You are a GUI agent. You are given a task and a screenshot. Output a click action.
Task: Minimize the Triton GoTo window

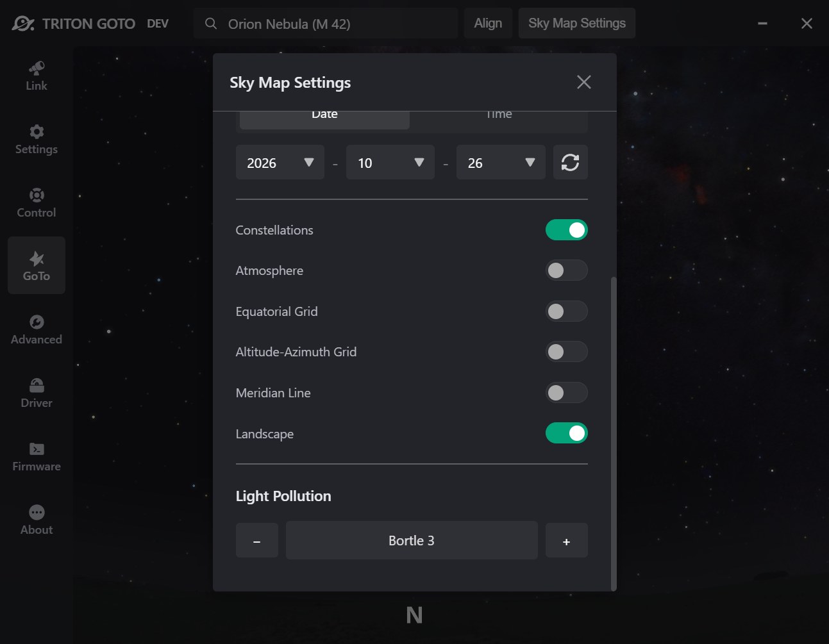[762, 24]
